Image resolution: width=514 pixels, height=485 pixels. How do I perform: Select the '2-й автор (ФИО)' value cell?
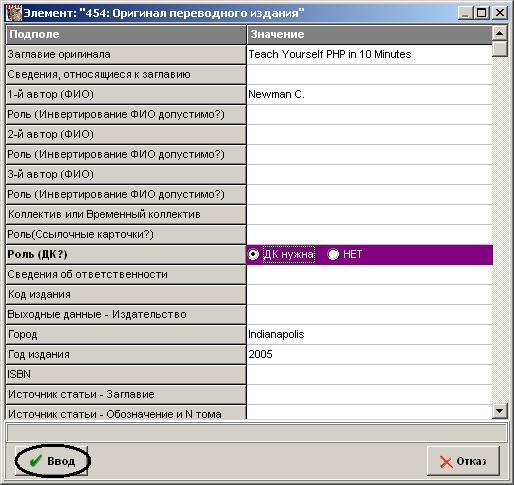[369, 134]
